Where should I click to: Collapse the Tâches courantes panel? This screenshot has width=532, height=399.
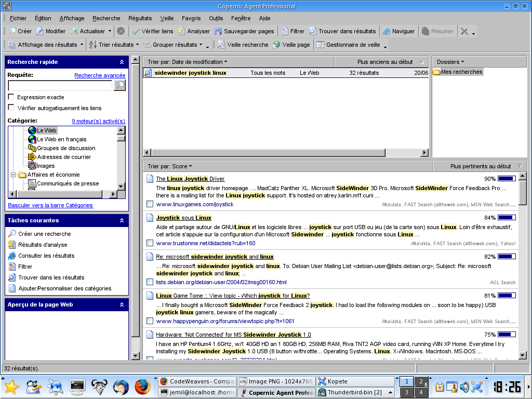122,220
